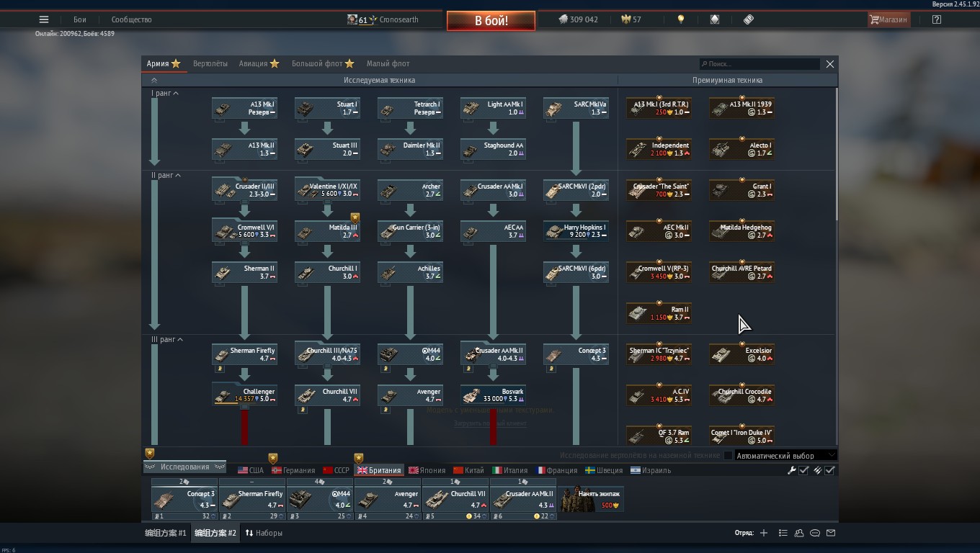The width and height of the screenshot is (980, 553).
Task: Open the squad list icon
Action: pyautogui.click(x=783, y=533)
